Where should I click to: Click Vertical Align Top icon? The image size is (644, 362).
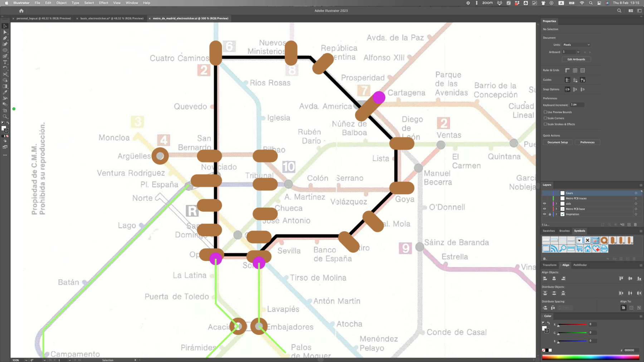621,279
